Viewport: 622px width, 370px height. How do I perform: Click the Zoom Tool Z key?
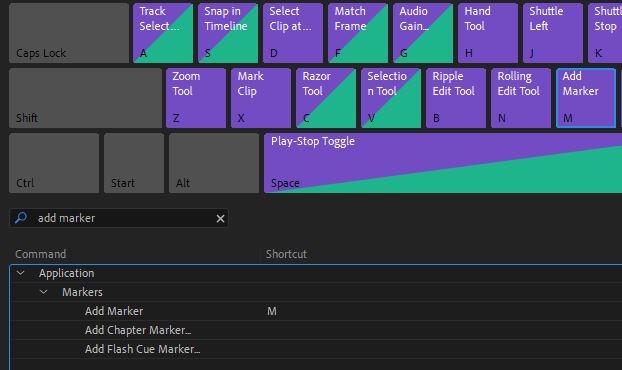click(196, 98)
